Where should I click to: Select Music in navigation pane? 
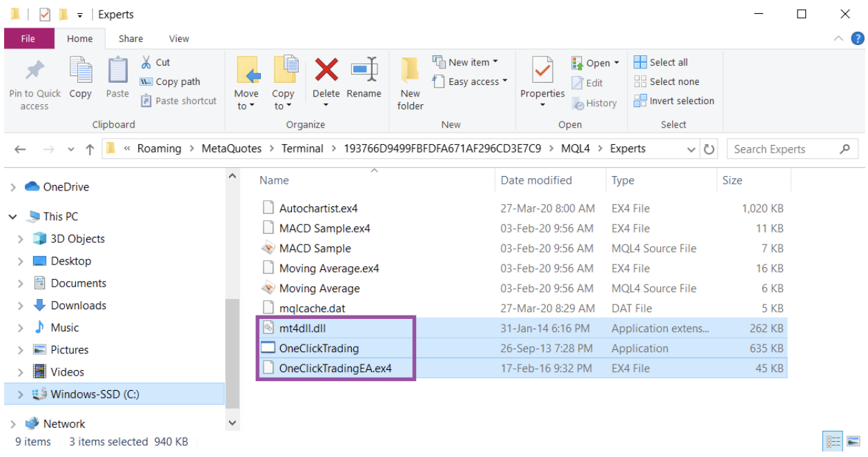coord(64,327)
